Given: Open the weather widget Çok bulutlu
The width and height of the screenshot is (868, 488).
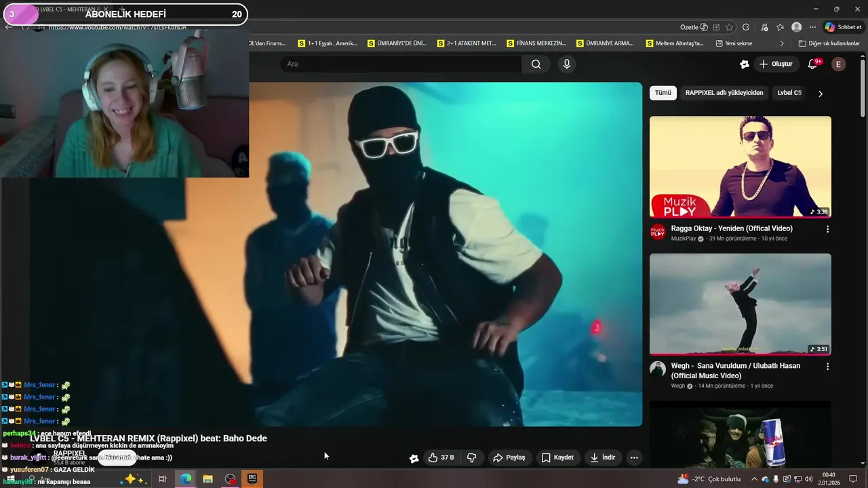Looking at the screenshot, I should [x=709, y=479].
